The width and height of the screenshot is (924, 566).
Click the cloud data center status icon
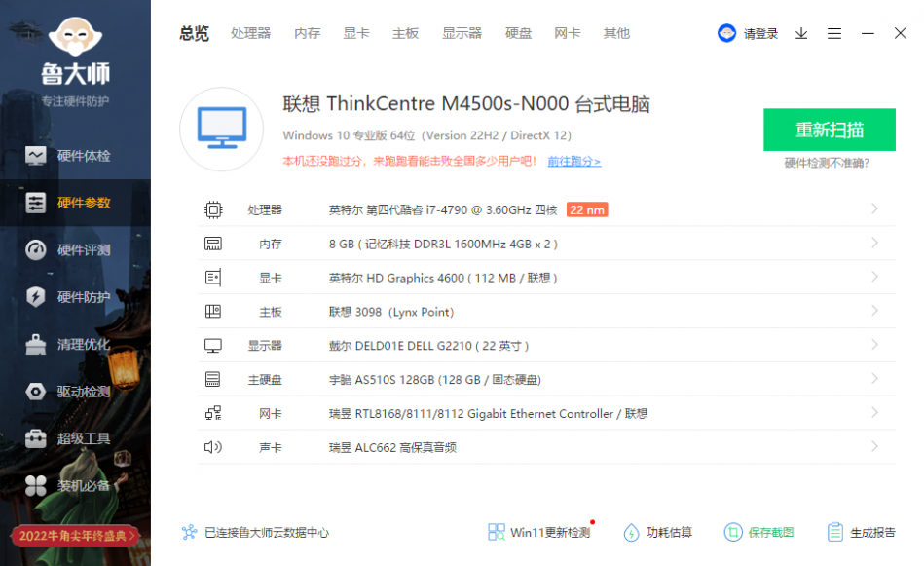click(x=189, y=533)
